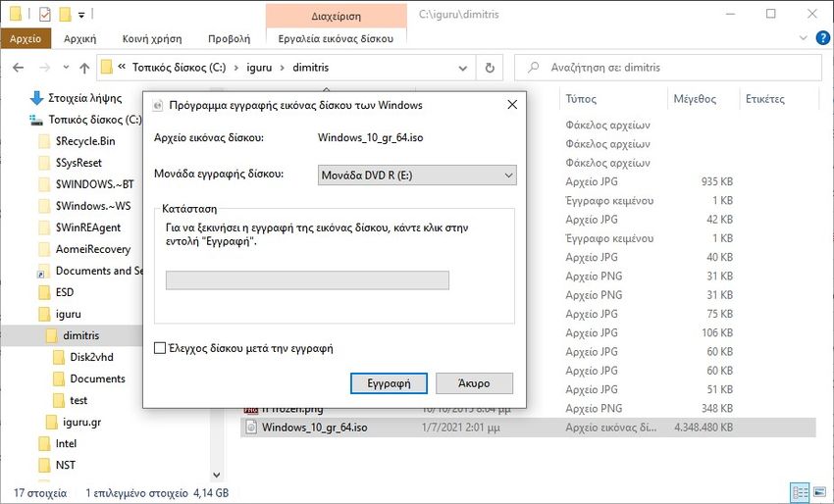Switch to large icons view in status bar
Viewport: 834px width, 504px height.
click(819, 493)
